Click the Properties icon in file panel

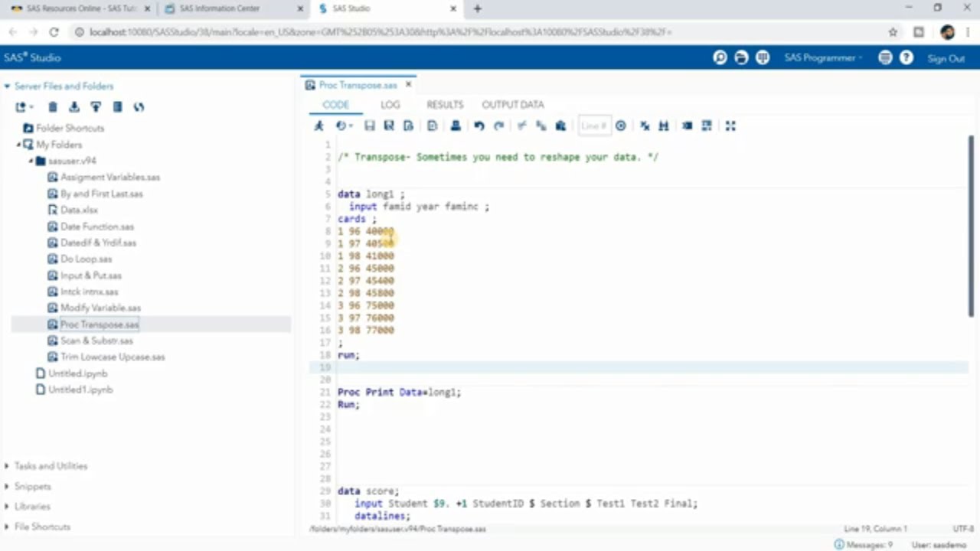(117, 107)
